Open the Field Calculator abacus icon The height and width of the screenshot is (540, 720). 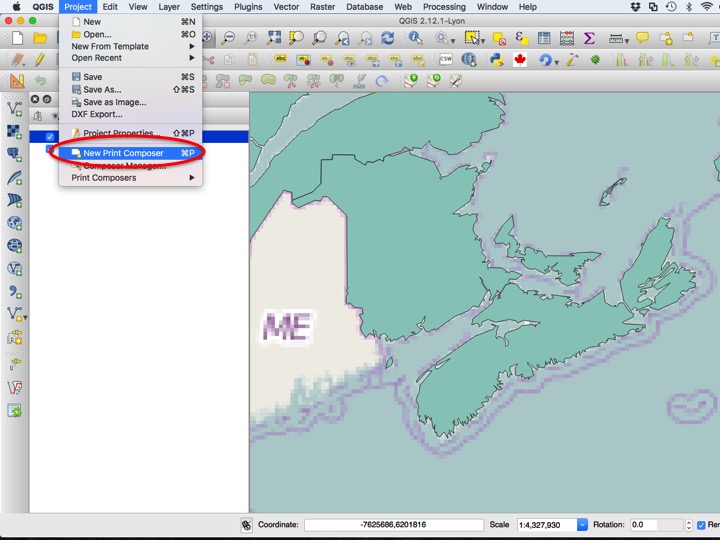pos(567,38)
